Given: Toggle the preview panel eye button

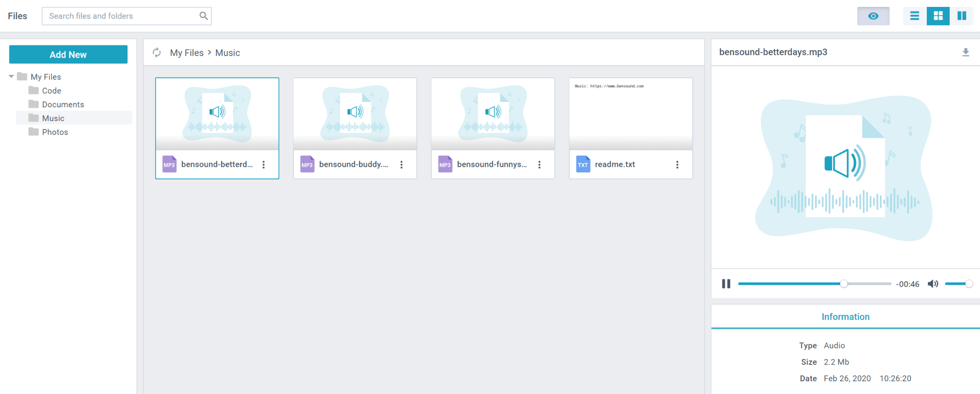Looking at the screenshot, I should click(x=873, y=16).
